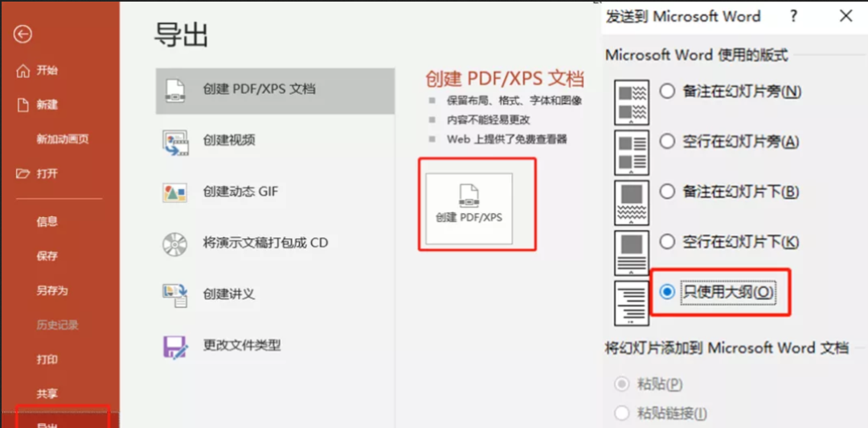Click the 创建讲义 handouts icon
The image size is (868, 428).
coord(175,295)
